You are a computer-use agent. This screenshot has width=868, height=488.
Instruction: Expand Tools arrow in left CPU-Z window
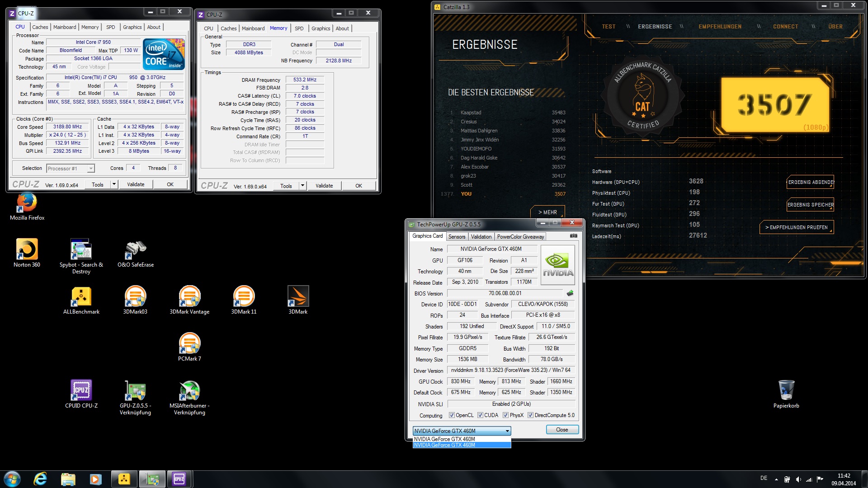(x=114, y=184)
